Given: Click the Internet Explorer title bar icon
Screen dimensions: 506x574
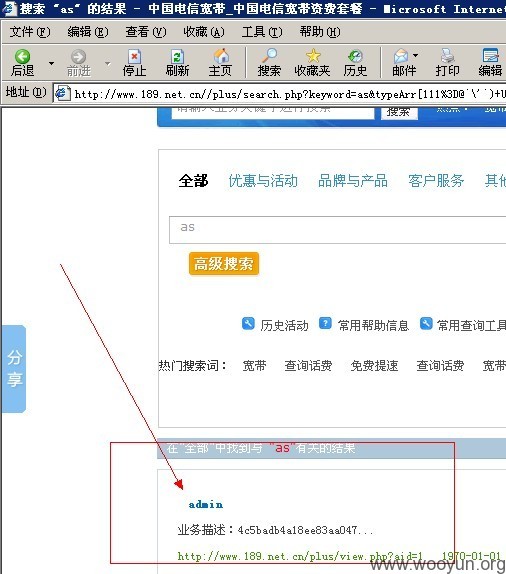Looking at the screenshot, I should 9,8.
